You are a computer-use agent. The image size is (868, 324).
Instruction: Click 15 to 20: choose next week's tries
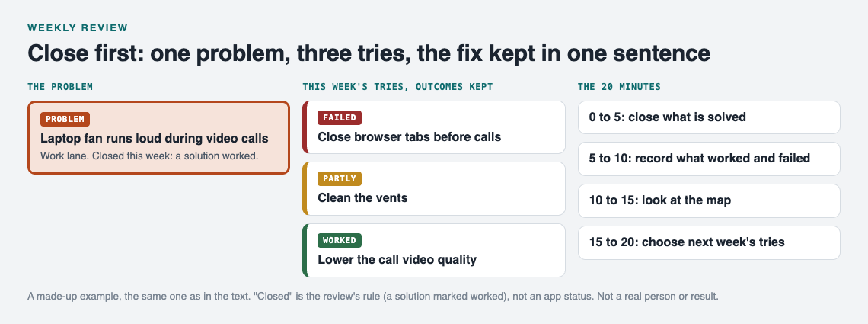[x=709, y=242]
